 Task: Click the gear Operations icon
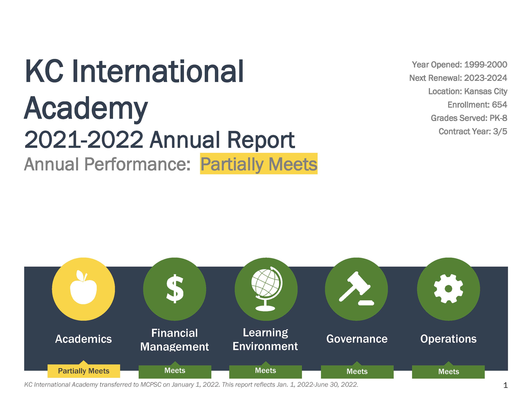coord(448,289)
